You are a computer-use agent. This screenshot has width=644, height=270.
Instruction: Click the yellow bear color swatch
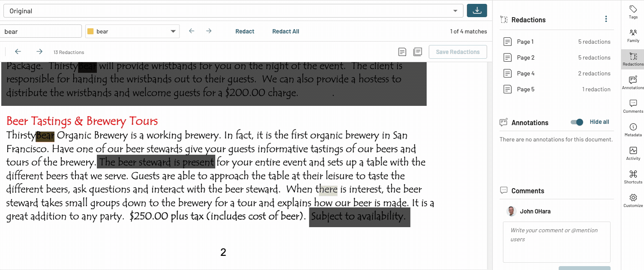[90, 31]
